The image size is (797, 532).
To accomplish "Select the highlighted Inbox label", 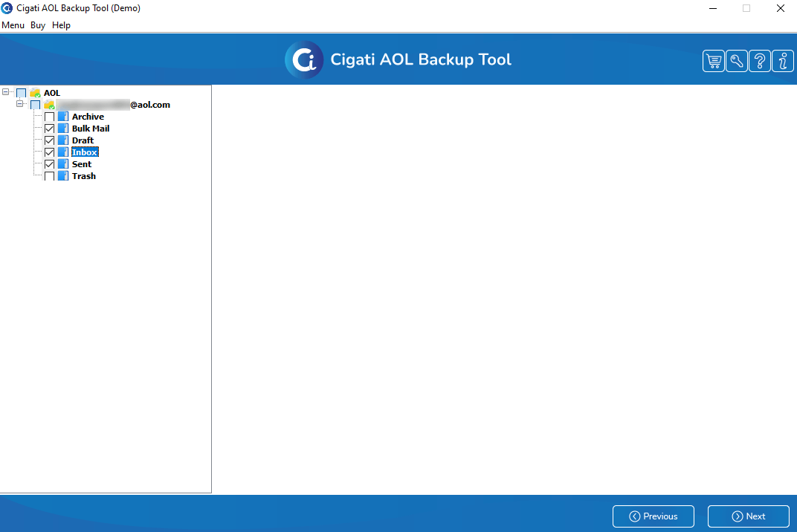I will (x=84, y=152).
